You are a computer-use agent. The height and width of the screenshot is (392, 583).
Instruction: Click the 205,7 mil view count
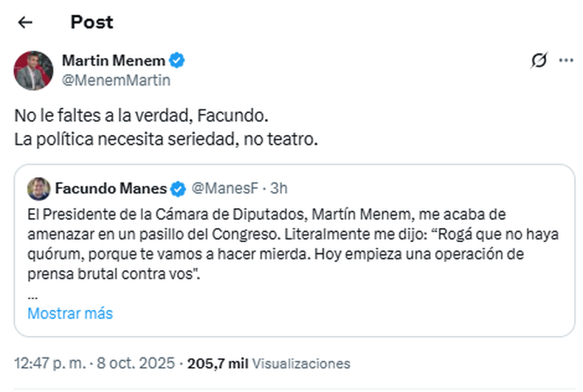coord(218,363)
